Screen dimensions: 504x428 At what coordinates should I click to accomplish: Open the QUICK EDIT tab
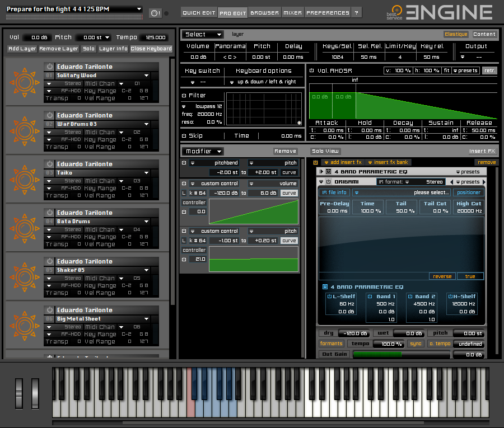click(x=199, y=13)
